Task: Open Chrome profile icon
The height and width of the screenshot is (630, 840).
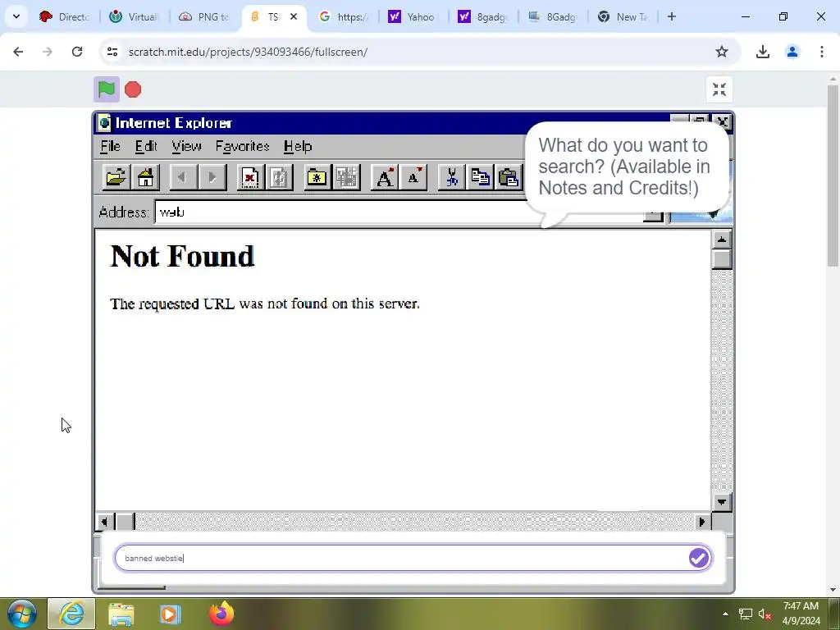Action: tap(792, 52)
